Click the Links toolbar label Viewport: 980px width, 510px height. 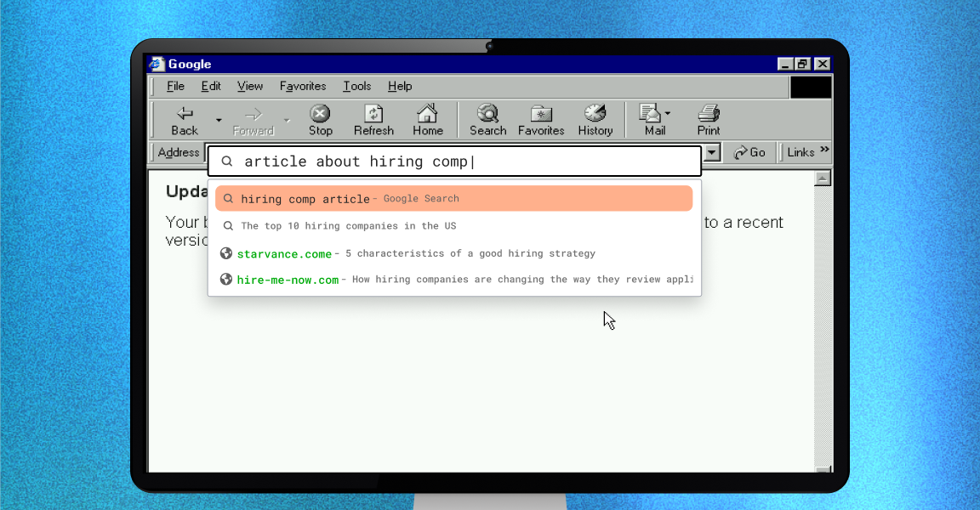(801, 152)
